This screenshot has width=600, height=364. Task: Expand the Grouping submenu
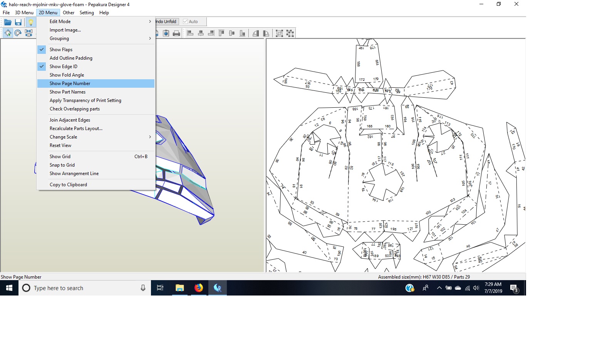(96, 38)
